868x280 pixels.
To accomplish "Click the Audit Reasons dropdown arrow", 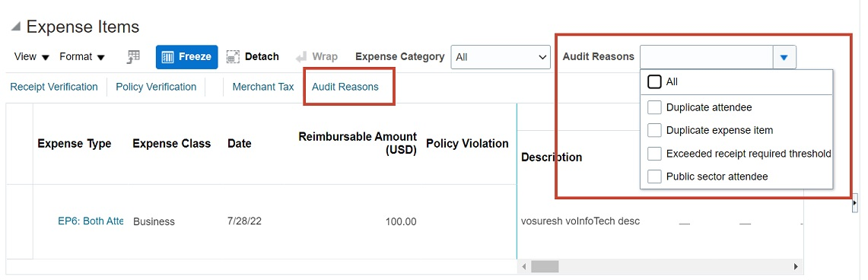I will coord(784,57).
